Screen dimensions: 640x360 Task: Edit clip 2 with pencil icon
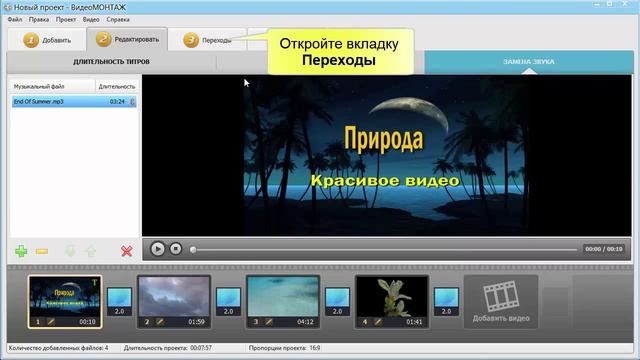[x=160, y=322]
